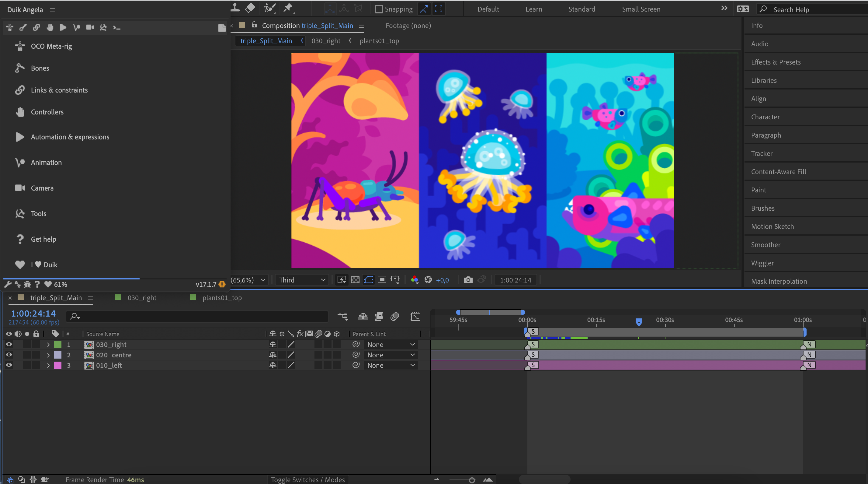Click Toggle Switches / Modes
868x484 pixels.
point(308,480)
